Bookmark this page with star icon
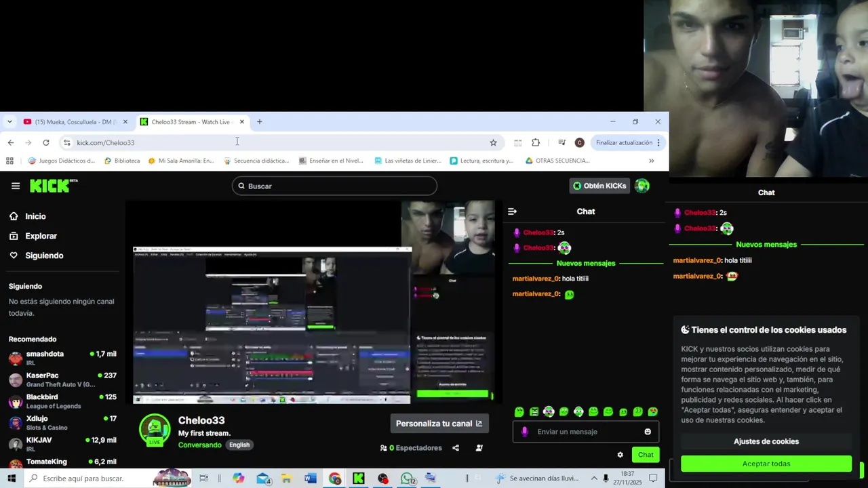This screenshot has width=868, height=488. coord(493,142)
